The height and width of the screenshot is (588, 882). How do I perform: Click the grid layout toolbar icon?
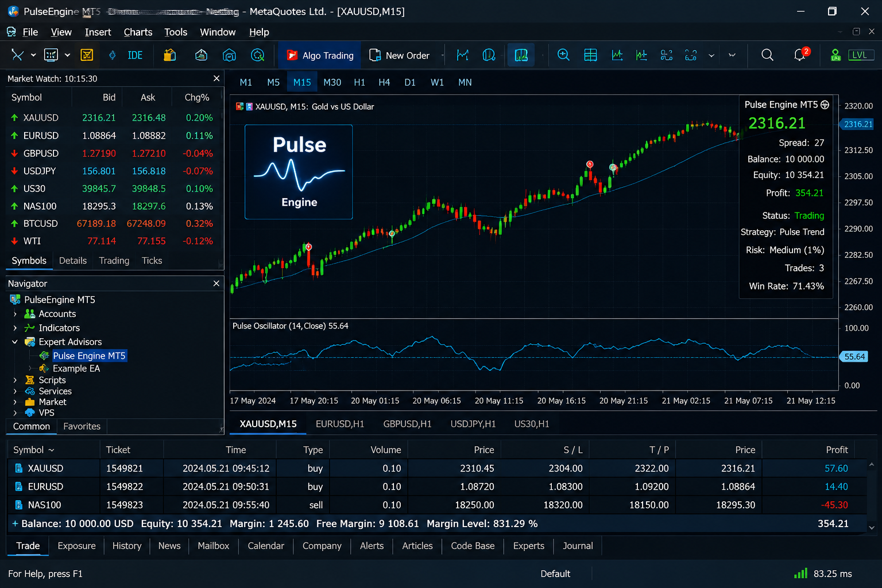coord(590,55)
